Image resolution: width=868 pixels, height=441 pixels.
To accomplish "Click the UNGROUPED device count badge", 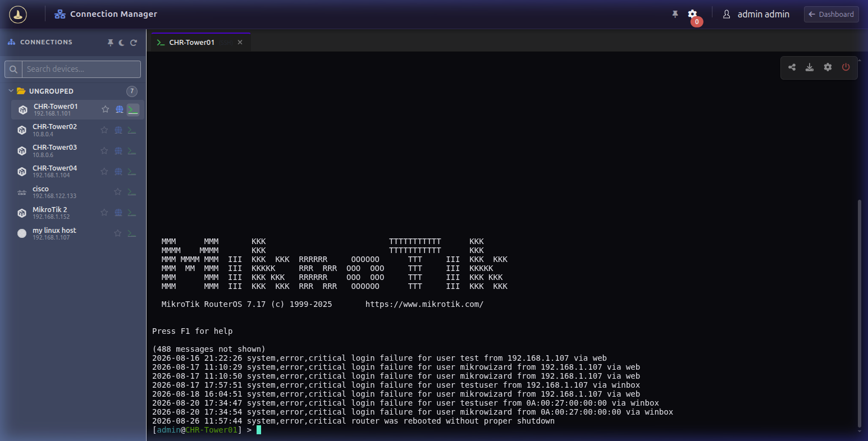I will (x=132, y=91).
